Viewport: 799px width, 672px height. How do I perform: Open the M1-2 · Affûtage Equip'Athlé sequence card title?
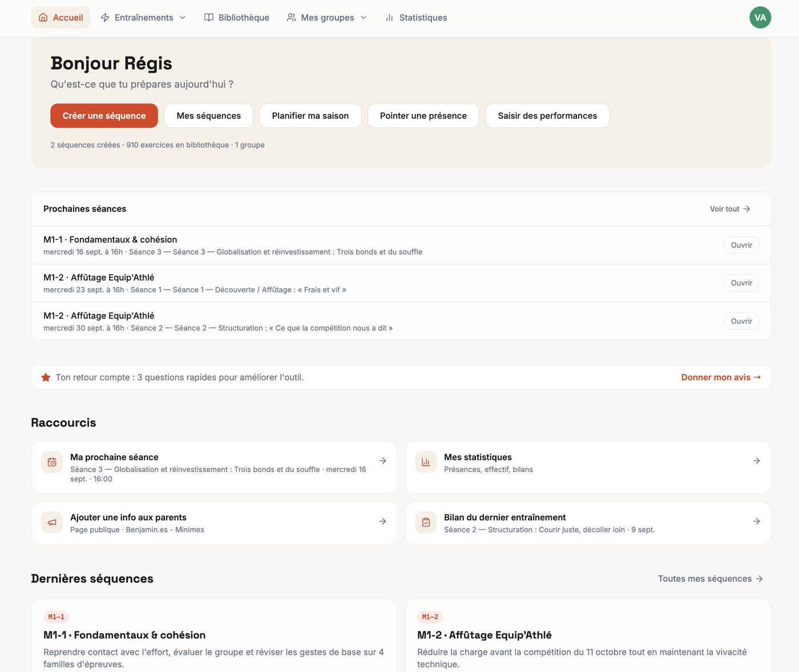pyautogui.click(x=485, y=635)
